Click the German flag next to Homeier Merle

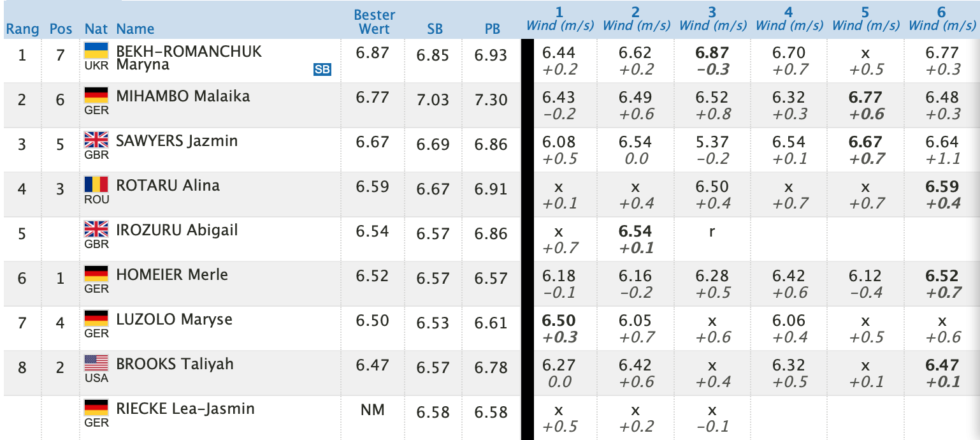pos(96,274)
